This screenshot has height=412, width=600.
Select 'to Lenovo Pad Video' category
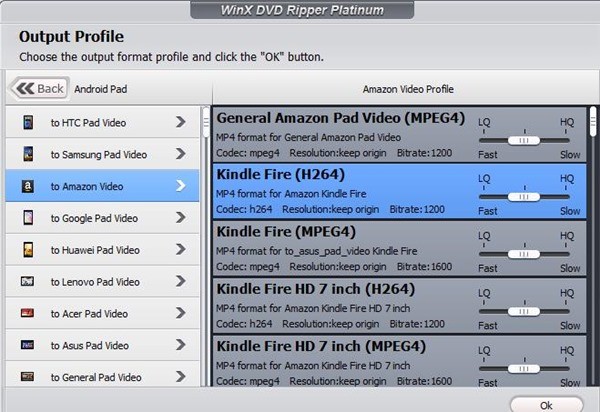(x=103, y=281)
